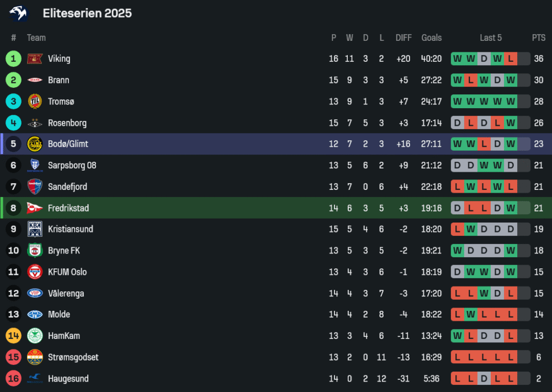Image resolution: width=552 pixels, height=392 pixels.
Task: Click the Vålerenga club crest
Action: [35, 293]
